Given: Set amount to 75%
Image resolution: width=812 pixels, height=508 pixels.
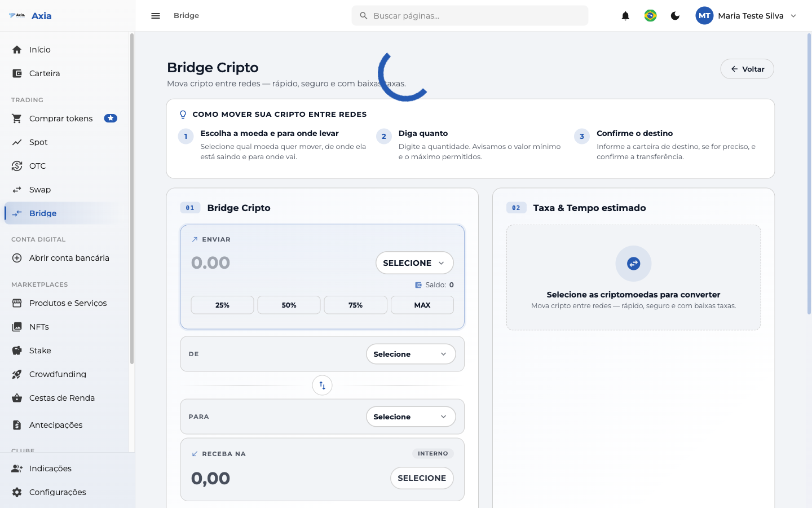Looking at the screenshot, I should click(356, 305).
